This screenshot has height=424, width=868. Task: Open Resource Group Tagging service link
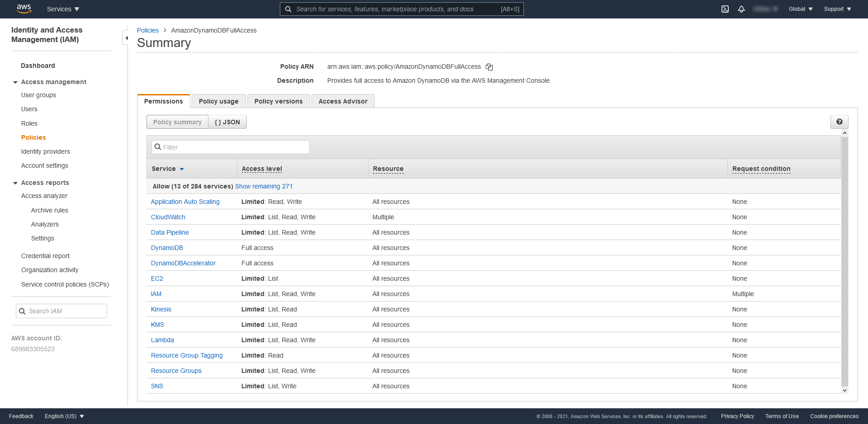coord(187,355)
